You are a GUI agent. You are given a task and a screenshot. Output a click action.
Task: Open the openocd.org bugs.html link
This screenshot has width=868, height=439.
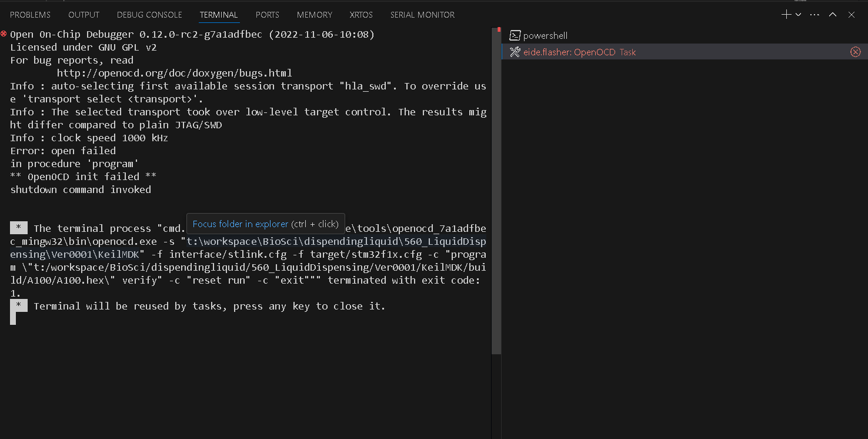tap(175, 73)
